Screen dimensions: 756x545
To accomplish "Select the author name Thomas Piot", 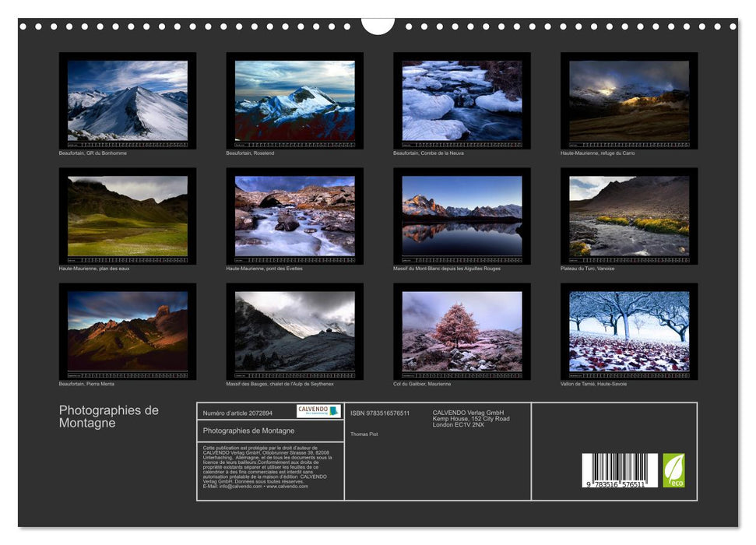I will point(364,434).
